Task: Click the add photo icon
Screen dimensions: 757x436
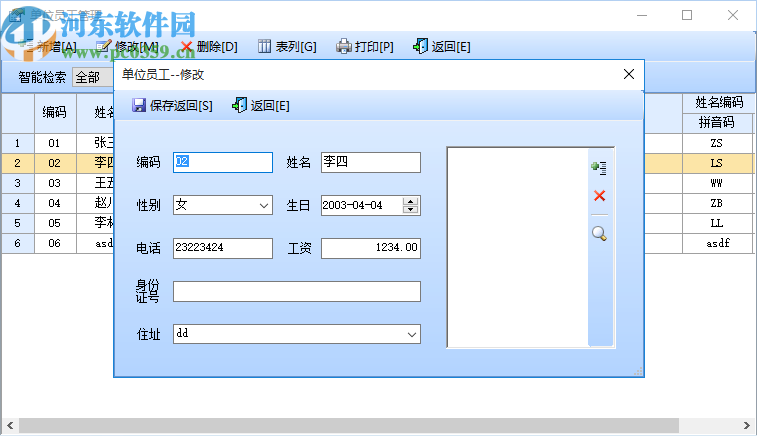Action: pyautogui.click(x=599, y=167)
